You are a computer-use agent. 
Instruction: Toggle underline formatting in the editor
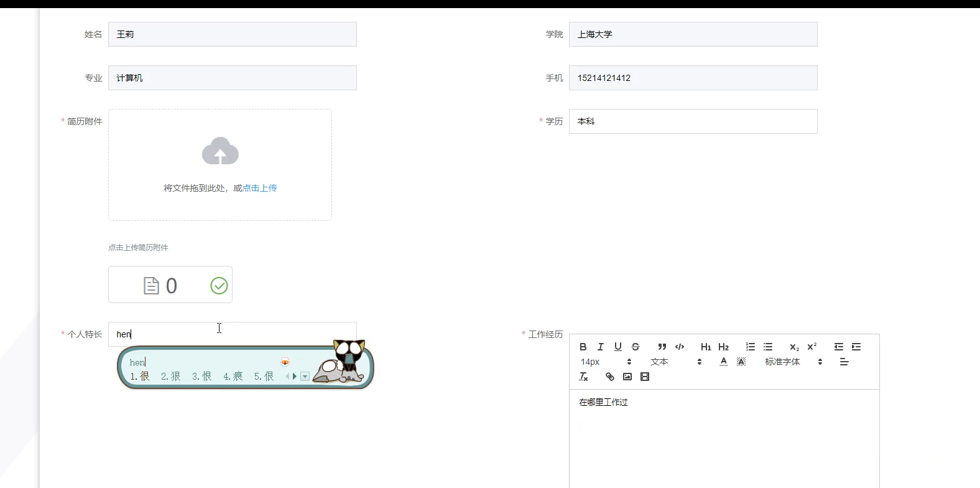[618, 347]
